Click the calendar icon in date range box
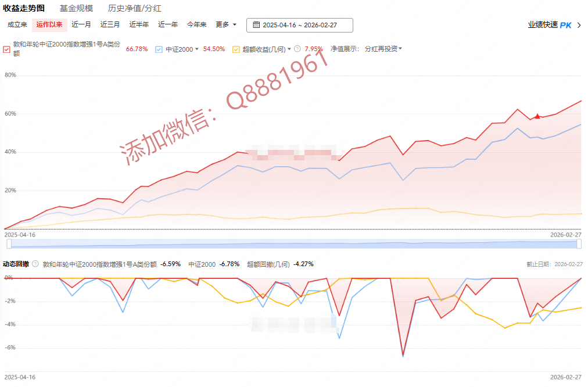 click(255, 25)
